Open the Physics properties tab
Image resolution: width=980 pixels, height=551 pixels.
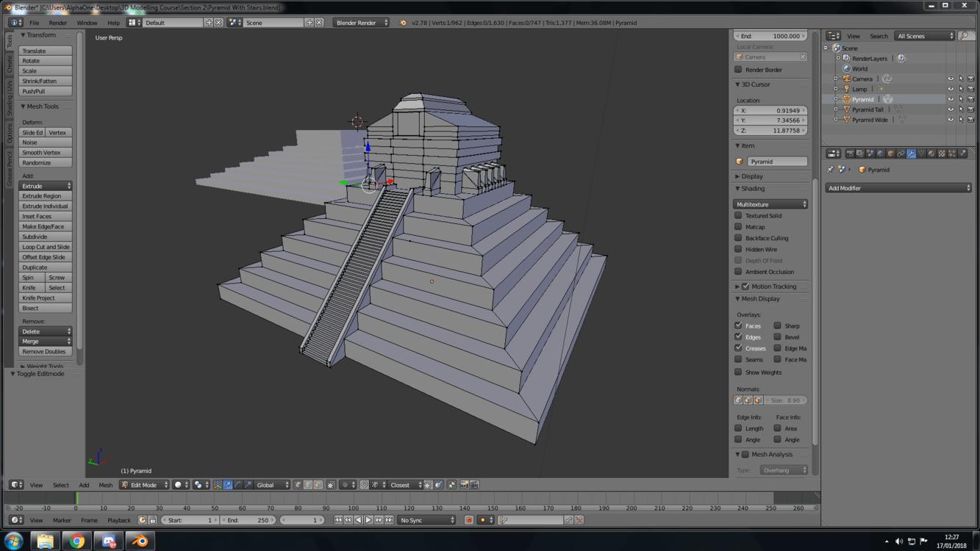pos(962,154)
